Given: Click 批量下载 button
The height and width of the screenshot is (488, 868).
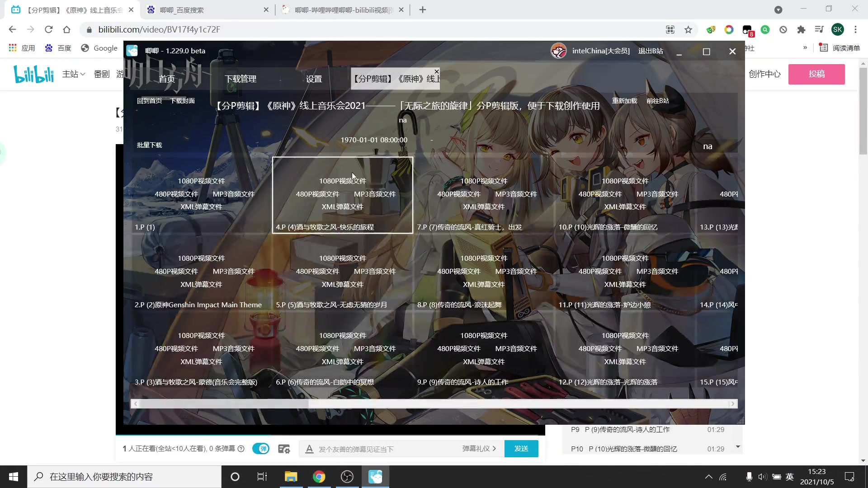Looking at the screenshot, I should point(149,145).
